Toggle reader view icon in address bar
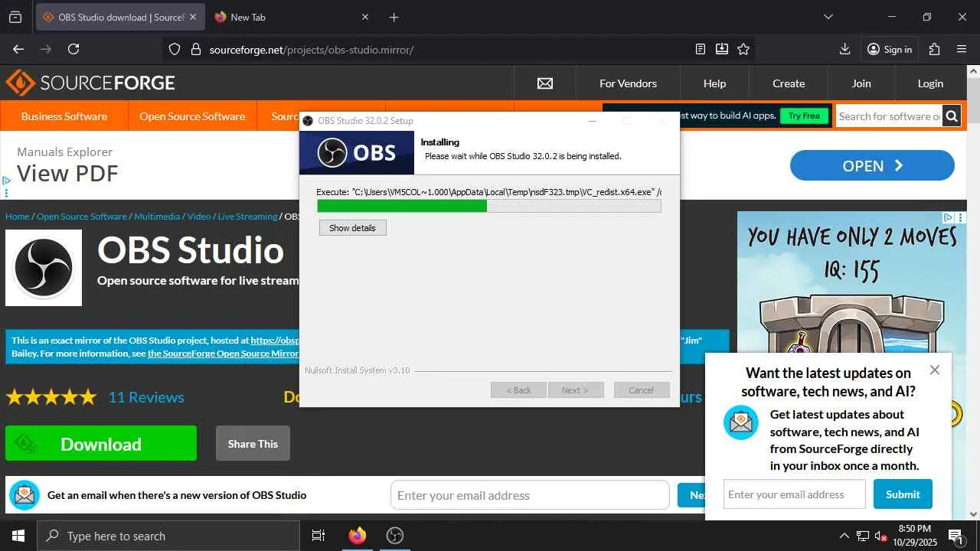The height and width of the screenshot is (551, 980). [700, 49]
